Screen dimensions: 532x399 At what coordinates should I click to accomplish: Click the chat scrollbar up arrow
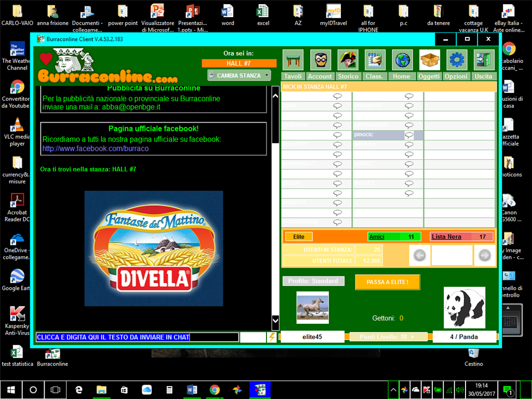(275, 96)
